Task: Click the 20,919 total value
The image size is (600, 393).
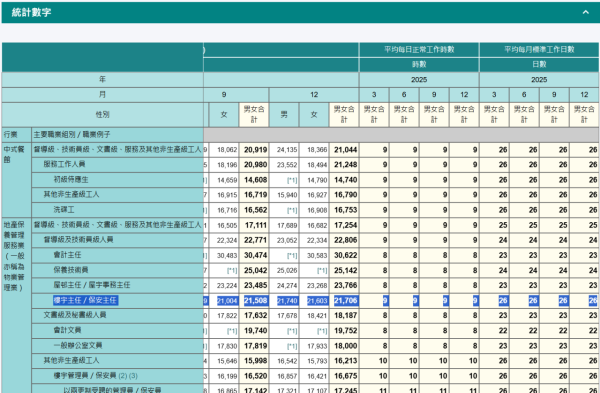Action: [256, 150]
